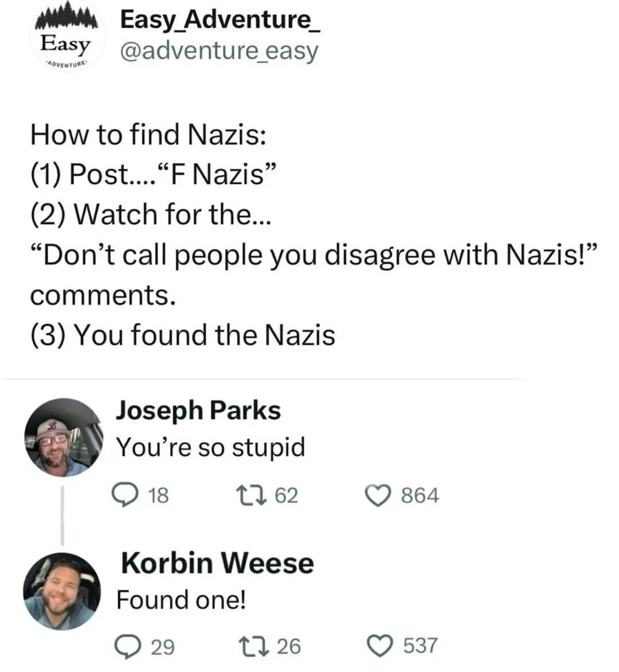Image resolution: width=619 pixels, height=672 pixels.
Task: Open the "You're so stupid" reply text
Action: [x=210, y=447]
